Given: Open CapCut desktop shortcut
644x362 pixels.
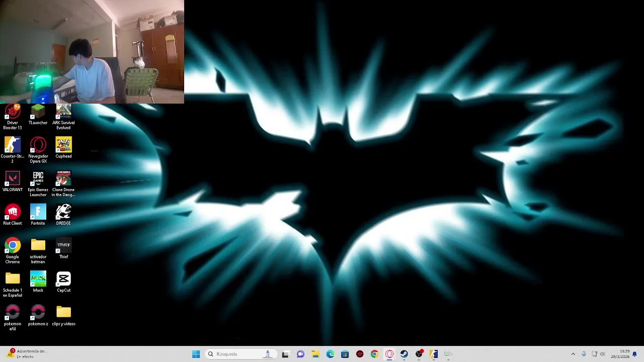Looking at the screenshot, I should coord(63,282).
